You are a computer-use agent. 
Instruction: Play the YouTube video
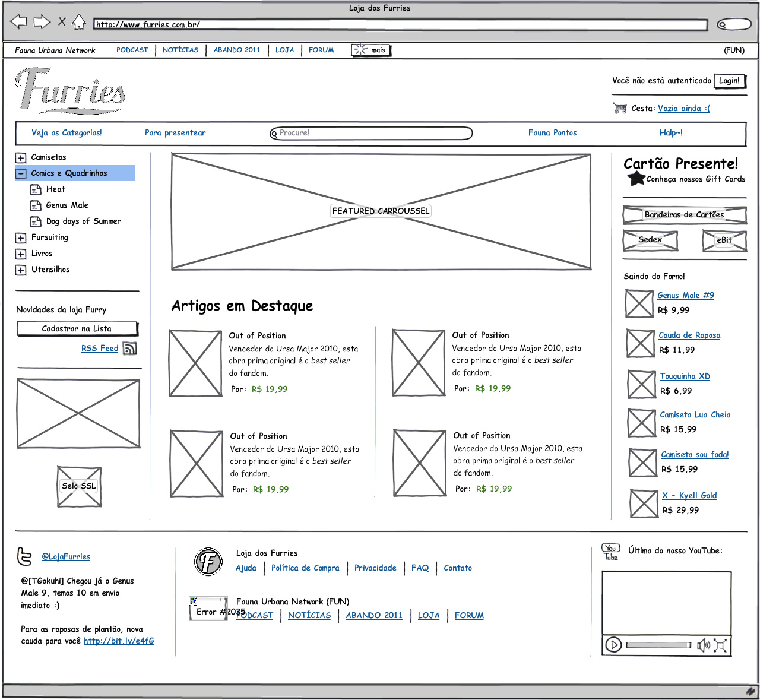click(x=613, y=645)
